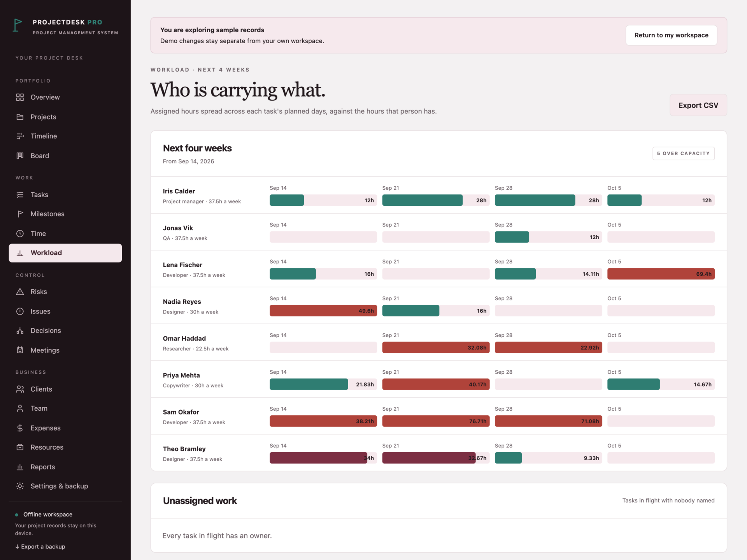Click Omar Haddad's Sep 28 22.92h bar
Viewport: 747px width, 560px height.
click(548, 347)
